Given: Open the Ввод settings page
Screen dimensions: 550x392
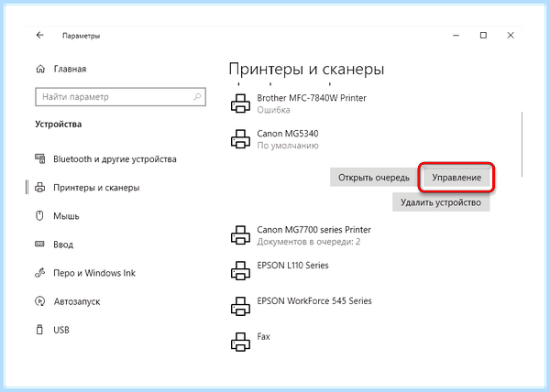Looking at the screenshot, I should click(x=63, y=245).
